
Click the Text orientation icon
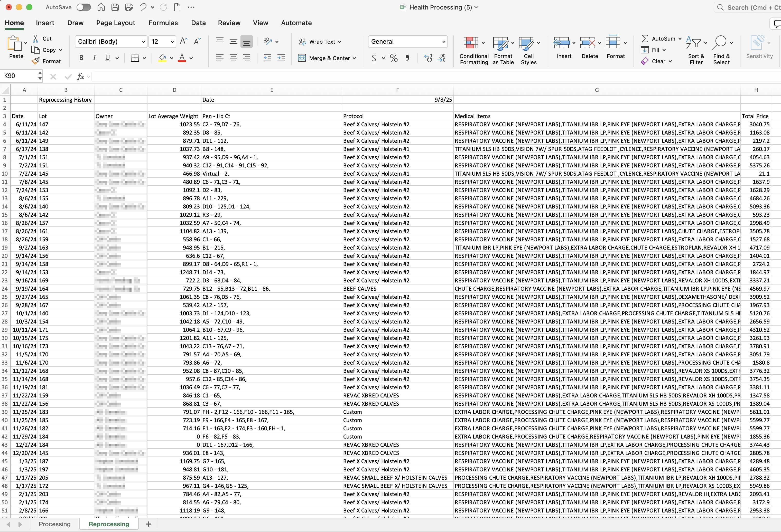268,41
